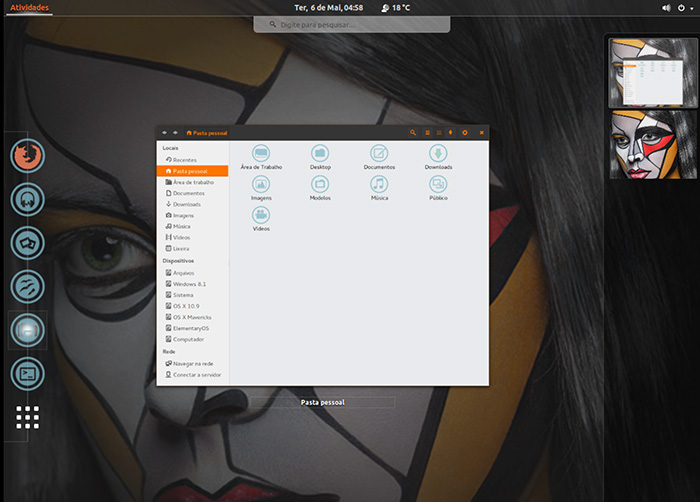Open the Downloads folder in main pane

coord(438,157)
